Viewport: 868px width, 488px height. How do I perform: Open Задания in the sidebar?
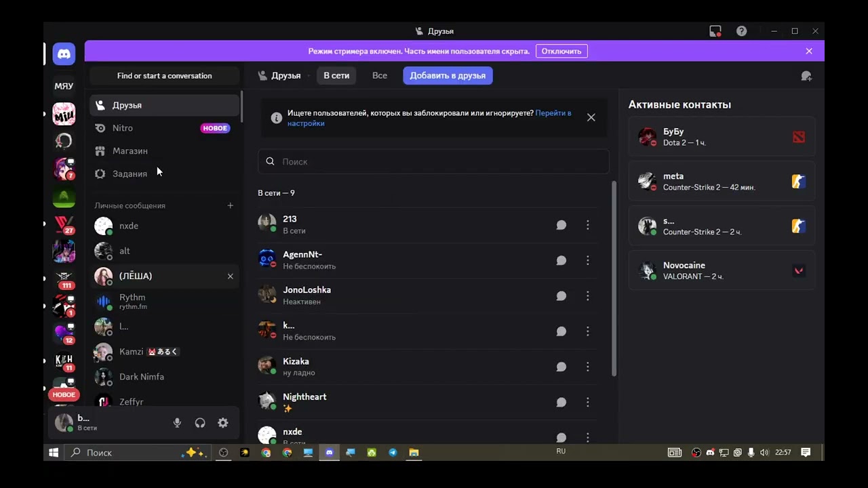click(x=165, y=174)
